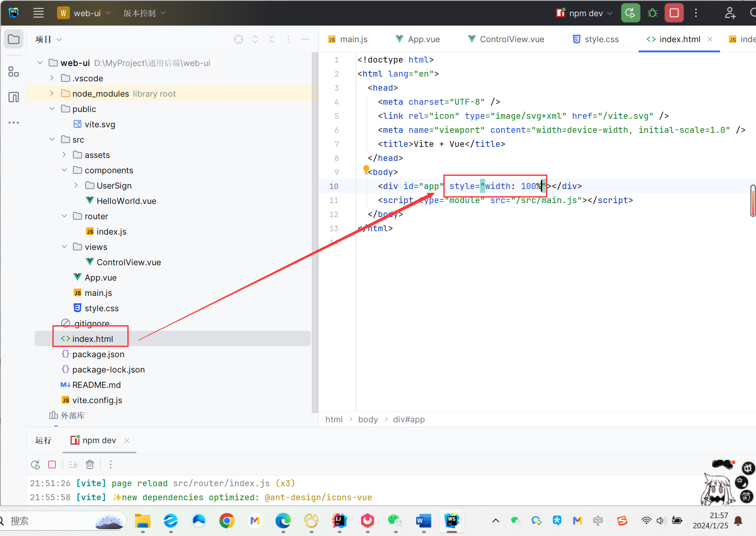Close the index.html editor tab
This screenshot has height=536, width=756.
click(710, 39)
